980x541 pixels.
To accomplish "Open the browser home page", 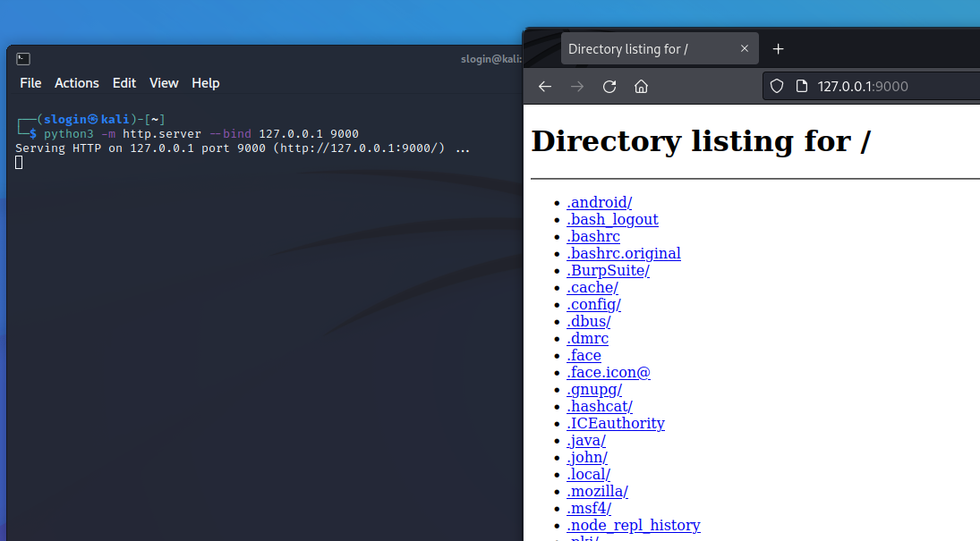I will click(x=641, y=86).
